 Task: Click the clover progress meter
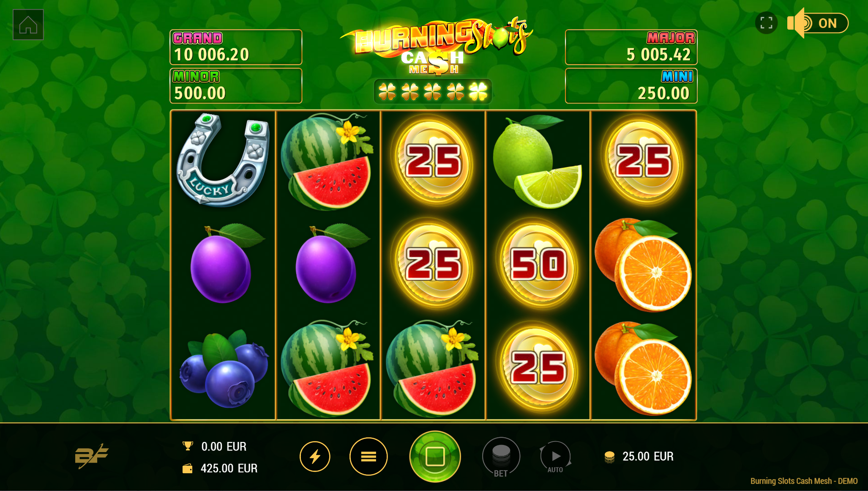[433, 91]
